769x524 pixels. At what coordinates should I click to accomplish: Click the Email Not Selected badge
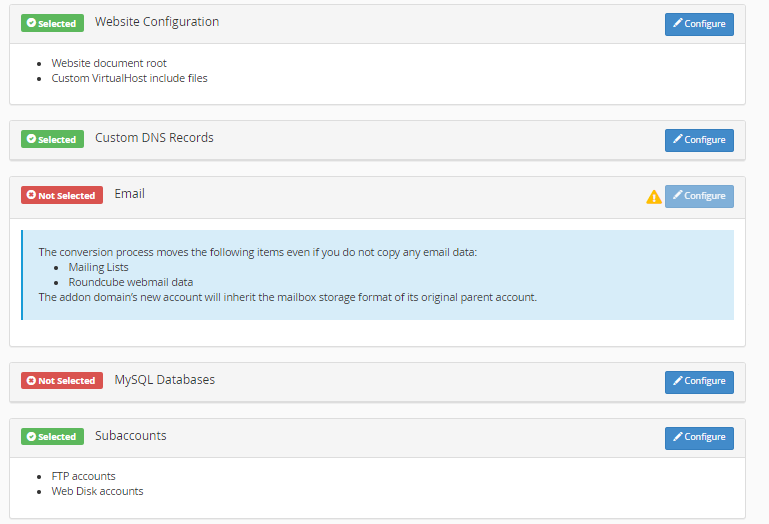click(x=62, y=196)
